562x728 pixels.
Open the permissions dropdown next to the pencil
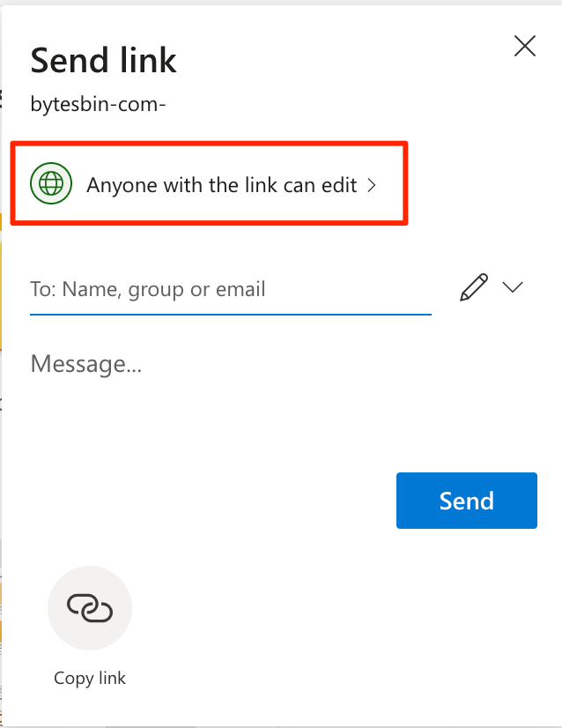(513, 287)
